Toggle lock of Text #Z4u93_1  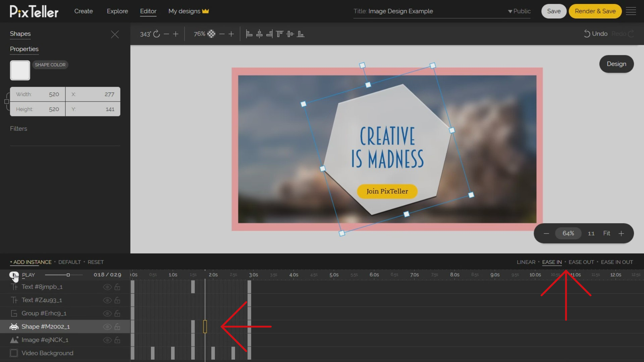coord(117,300)
